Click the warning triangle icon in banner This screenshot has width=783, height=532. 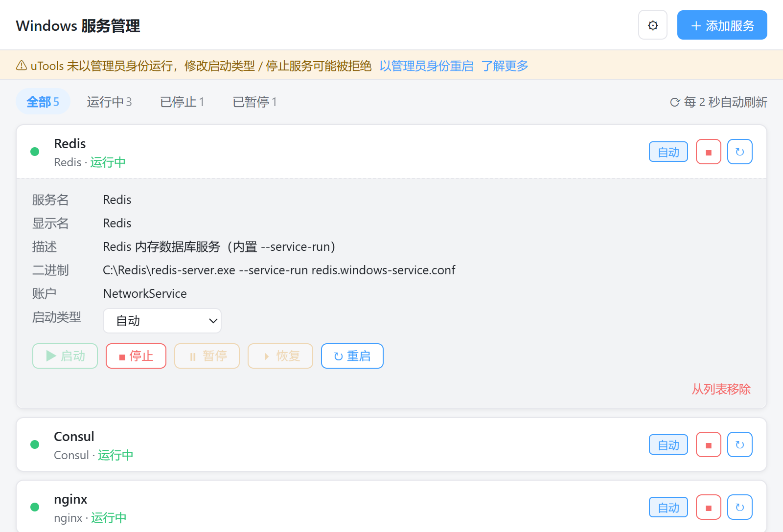(x=22, y=66)
